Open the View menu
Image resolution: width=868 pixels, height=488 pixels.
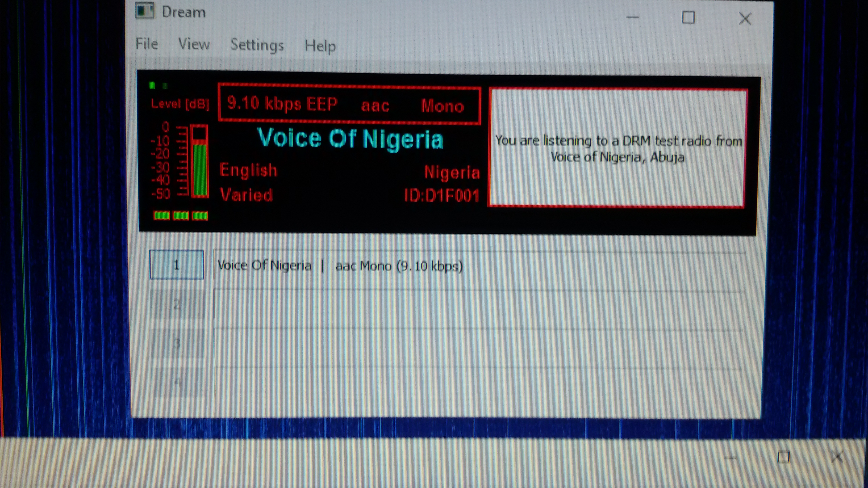coord(194,44)
